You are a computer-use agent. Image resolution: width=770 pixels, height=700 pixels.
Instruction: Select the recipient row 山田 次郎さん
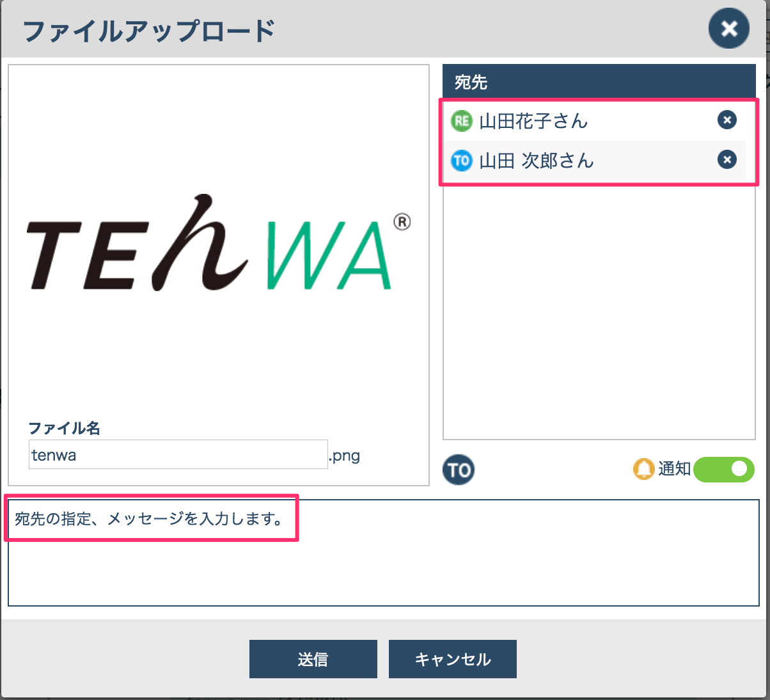tap(595, 160)
